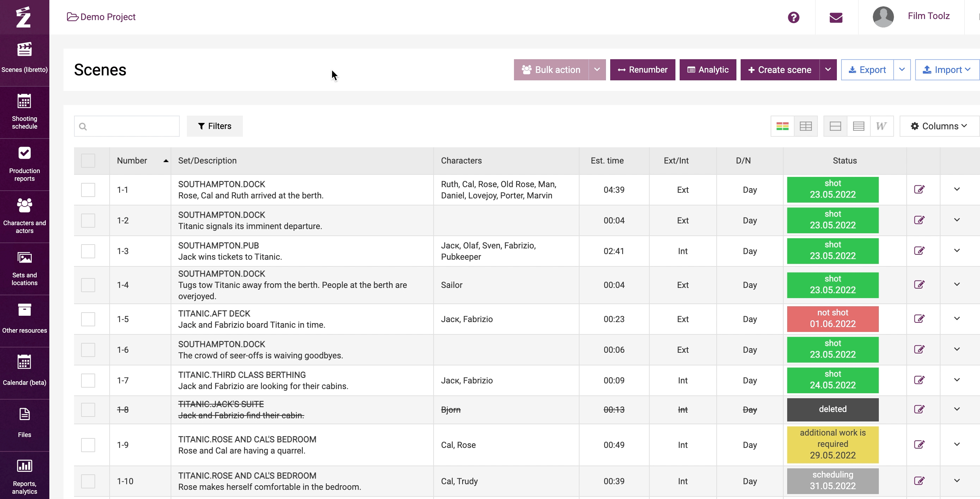Select the script W view icon
The height and width of the screenshot is (499, 980).
click(x=881, y=126)
